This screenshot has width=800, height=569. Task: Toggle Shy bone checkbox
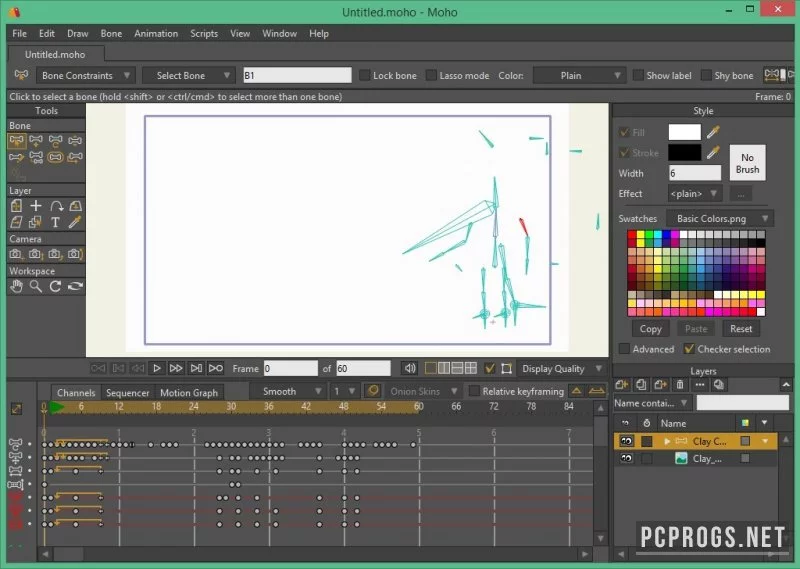(x=706, y=76)
